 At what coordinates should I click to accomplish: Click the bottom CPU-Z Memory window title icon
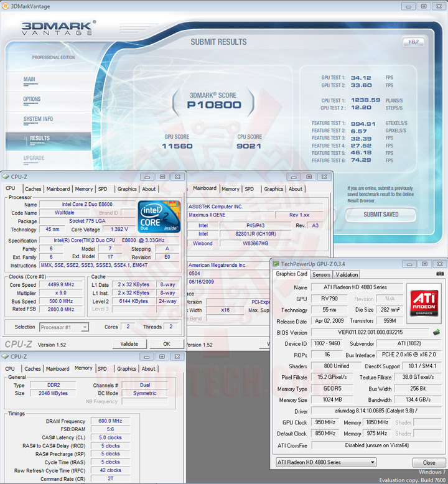(x=5, y=356)
